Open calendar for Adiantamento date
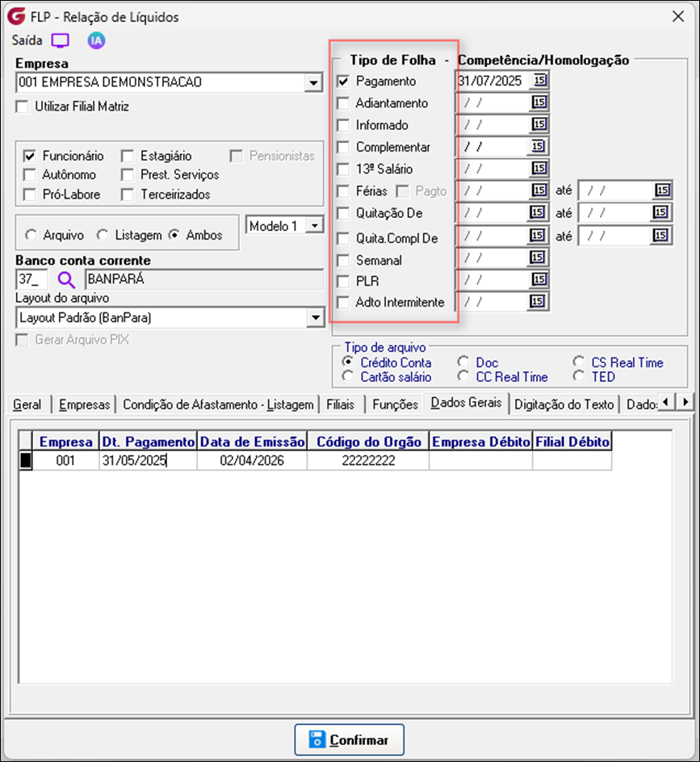 pyautogui.click(x=539, y=102)
